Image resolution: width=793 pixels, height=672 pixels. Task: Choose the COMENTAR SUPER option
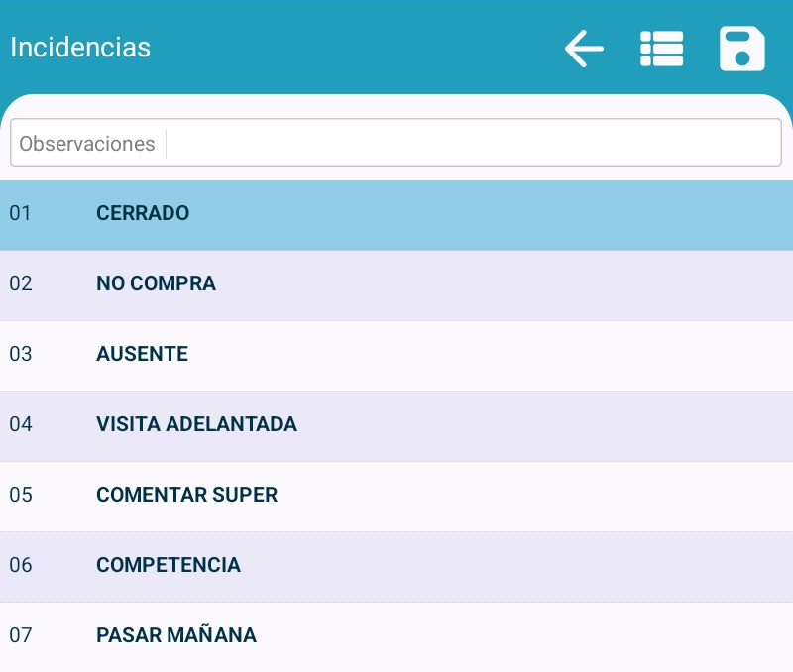186,495
